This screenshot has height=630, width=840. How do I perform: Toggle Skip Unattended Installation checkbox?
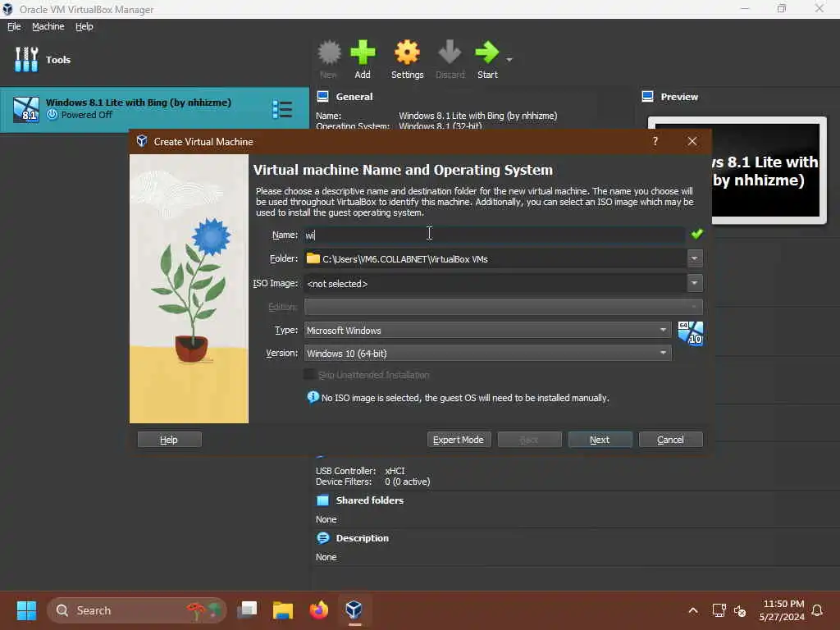pos(309,375)
